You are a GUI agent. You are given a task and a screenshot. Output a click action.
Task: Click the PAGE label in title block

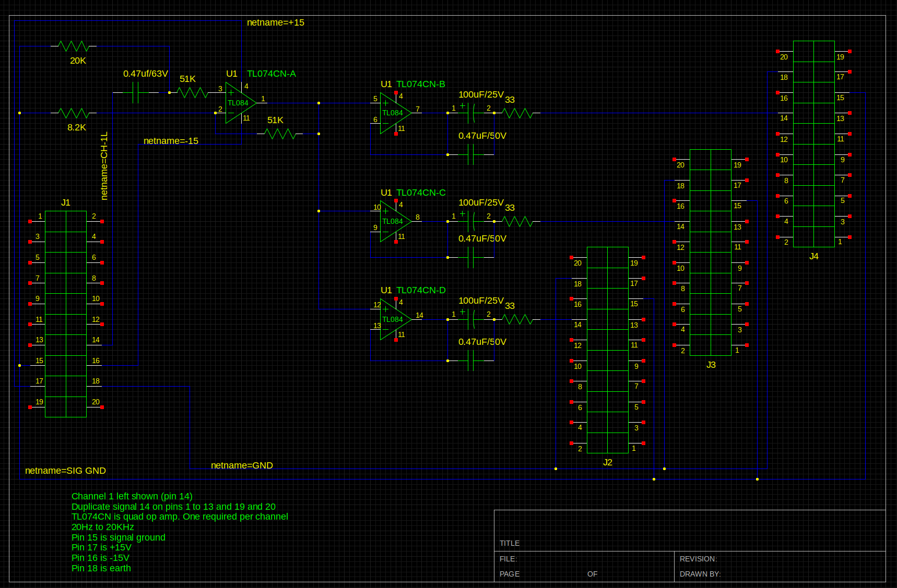[510, 574]
